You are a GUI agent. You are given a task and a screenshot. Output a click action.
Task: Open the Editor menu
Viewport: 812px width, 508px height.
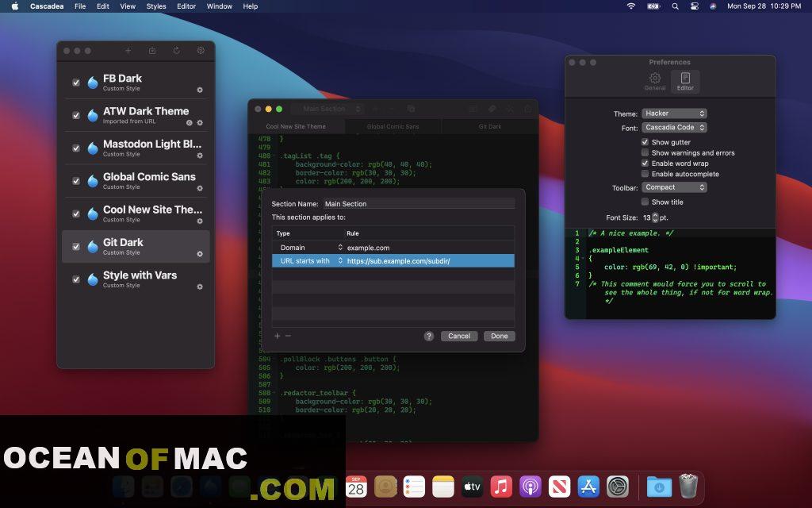(x=186, y=6)
